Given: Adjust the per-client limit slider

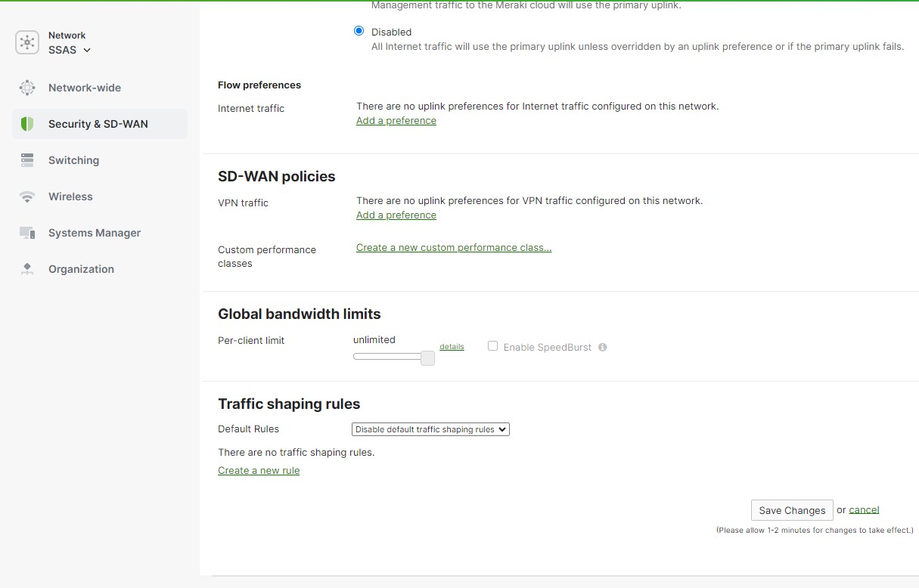Looking at the screenshot, I should tap(427, 357).
